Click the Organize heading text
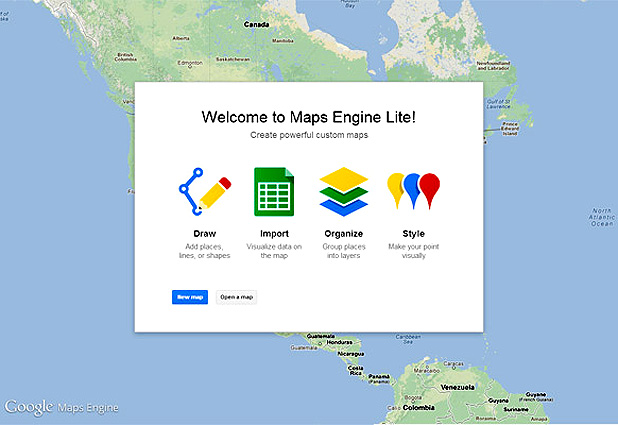 pos(344,234)
